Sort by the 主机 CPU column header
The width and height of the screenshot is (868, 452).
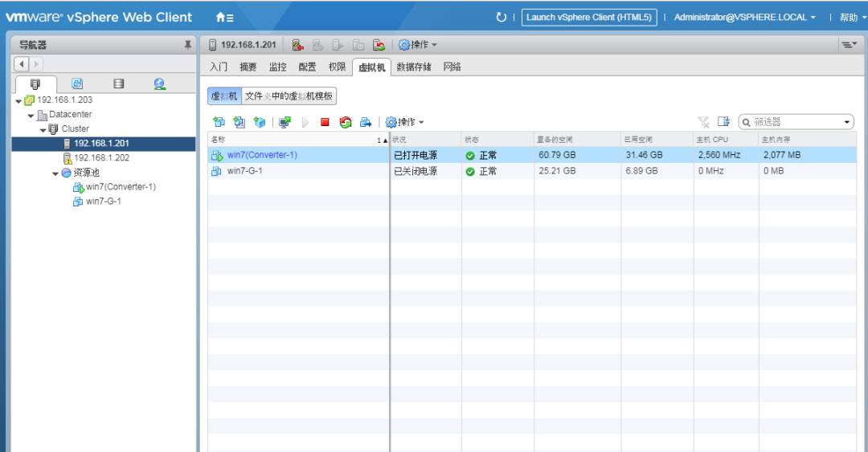click(x=726, y=140)
